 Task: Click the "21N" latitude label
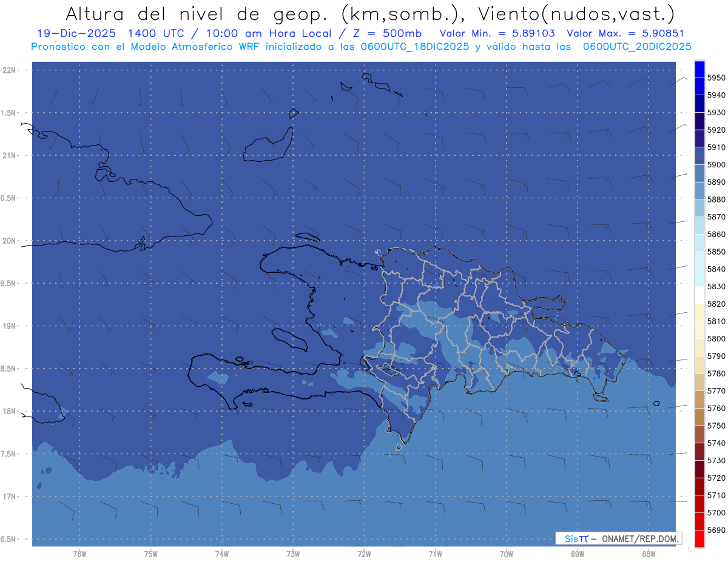tap(8, 155)
